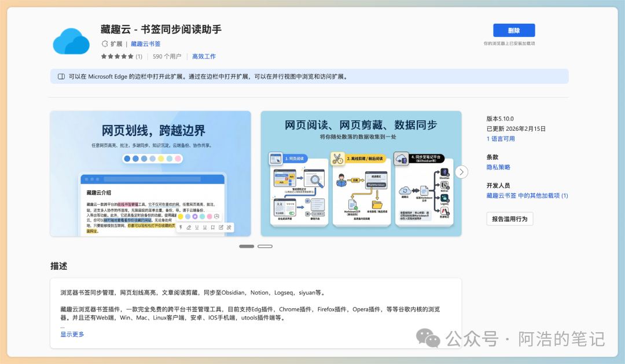Click the 版本5.10.0 text
The width and height of the screenshot is (625, 364).
[500, 119]
